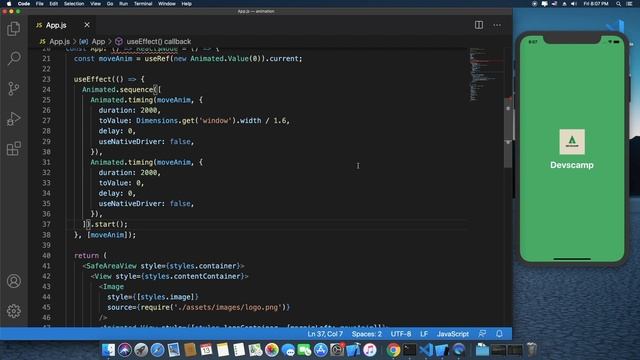Open the Trash from the dock

pyautogui.click(x=531, y=350)
